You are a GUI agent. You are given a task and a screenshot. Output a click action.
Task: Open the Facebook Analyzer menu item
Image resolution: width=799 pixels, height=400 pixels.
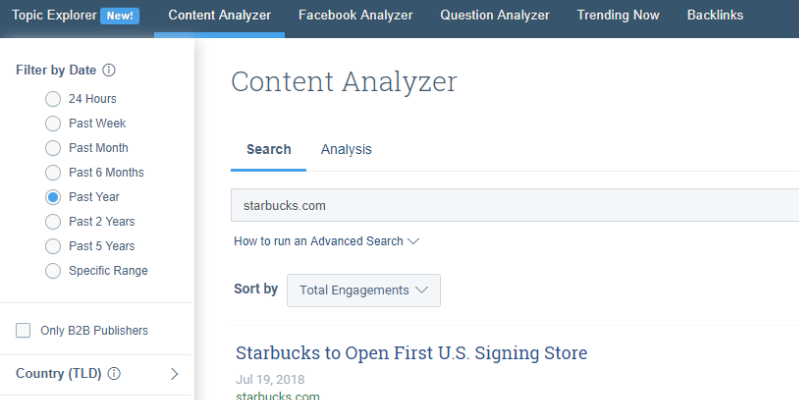coord(356,15)
